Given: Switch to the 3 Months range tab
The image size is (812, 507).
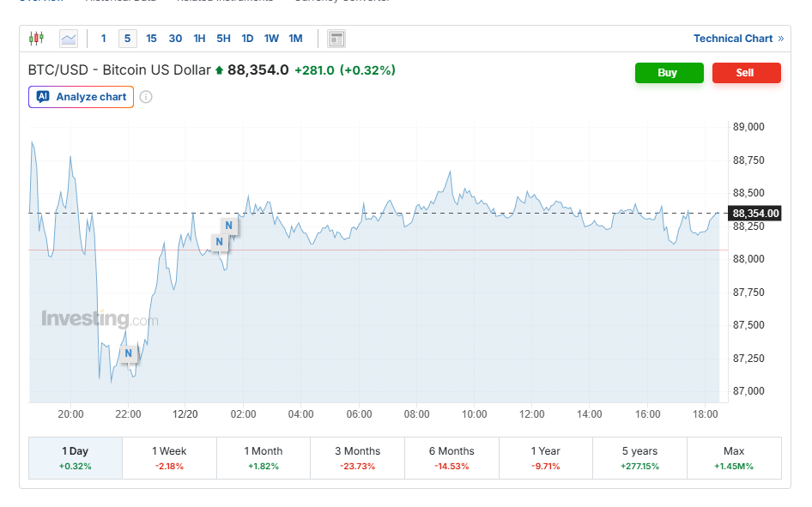Looking at the screenshot, I should (x=357, y=458).
